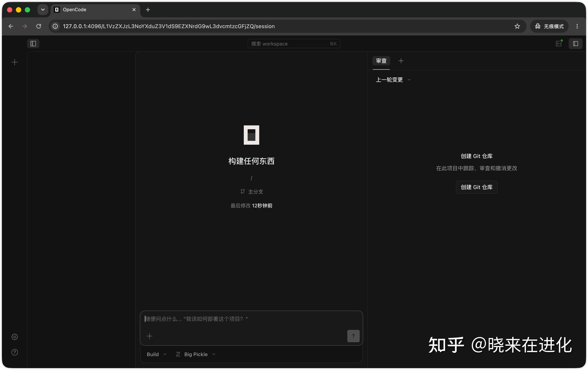Bookmark this page with star icon
This screenshot has width=588, height=370.
point(517,26)
